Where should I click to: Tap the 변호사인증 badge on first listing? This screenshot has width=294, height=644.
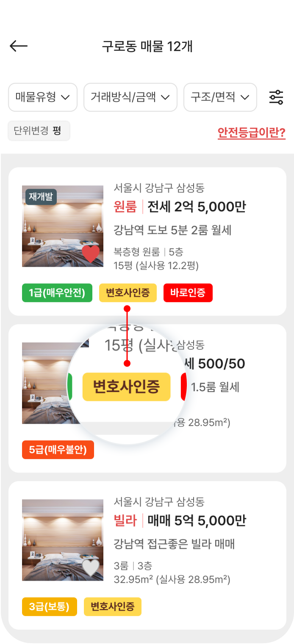tap(128, 293)
